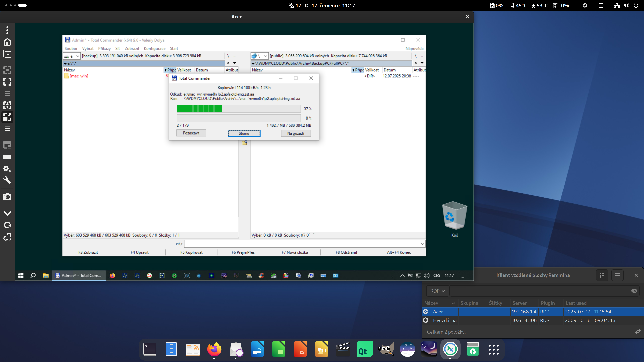Viewport: 644px width, 362px height.
Task: Click Firefox icon in Windows taskbar
Action: click(112, 275)
